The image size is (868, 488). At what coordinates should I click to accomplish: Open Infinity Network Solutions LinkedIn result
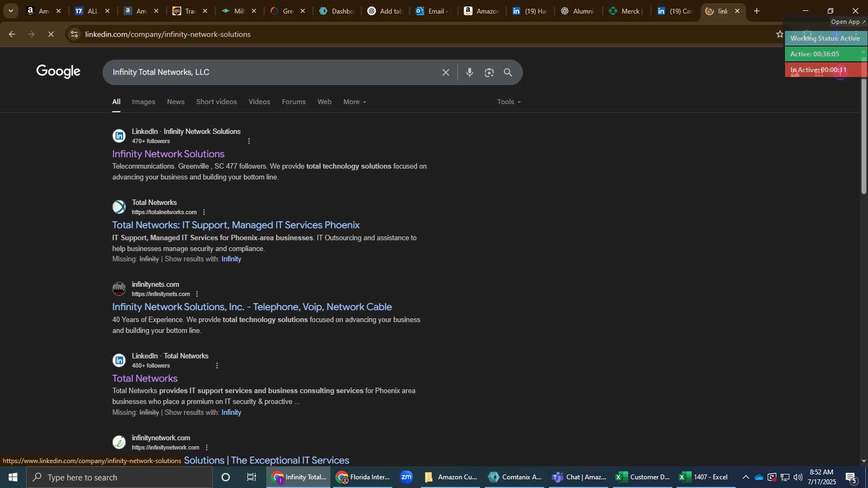coord(168,154)
